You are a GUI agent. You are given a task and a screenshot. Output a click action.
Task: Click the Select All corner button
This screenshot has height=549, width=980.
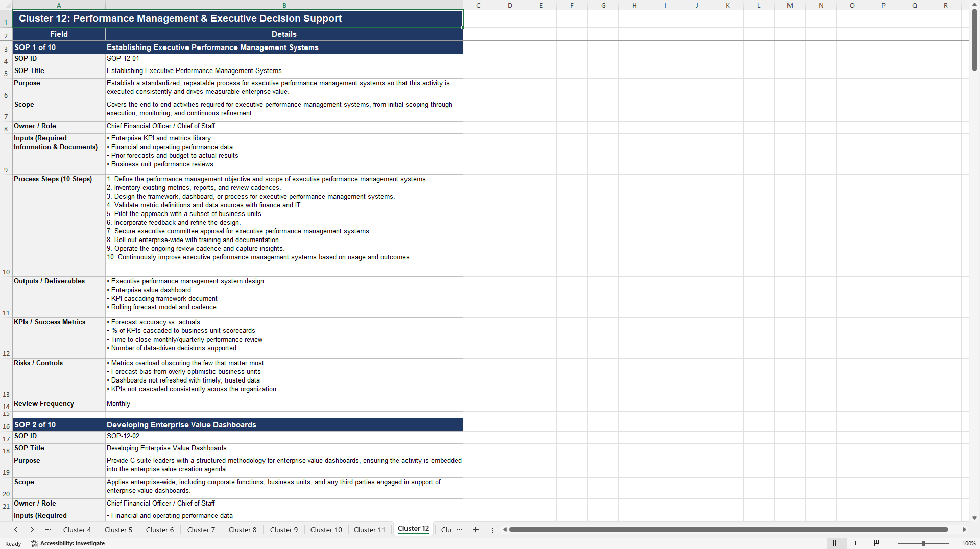point(6,5)
